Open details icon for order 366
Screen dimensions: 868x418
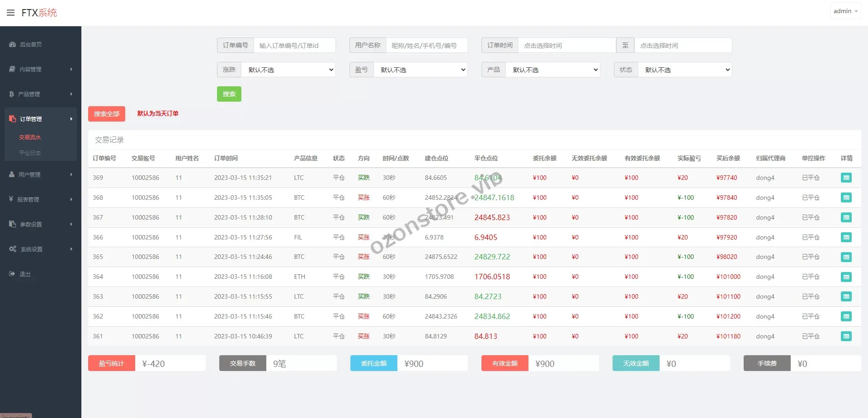pos(846,237)
